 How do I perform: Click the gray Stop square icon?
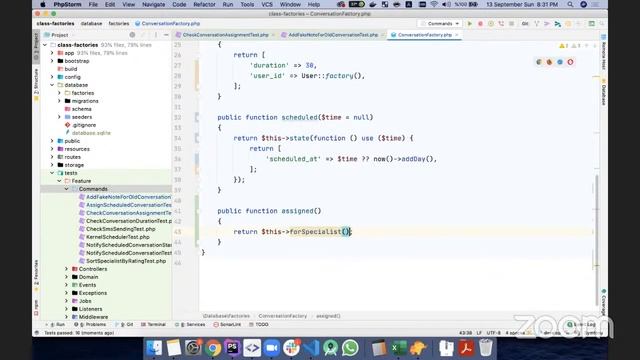(x=511, y=24)
